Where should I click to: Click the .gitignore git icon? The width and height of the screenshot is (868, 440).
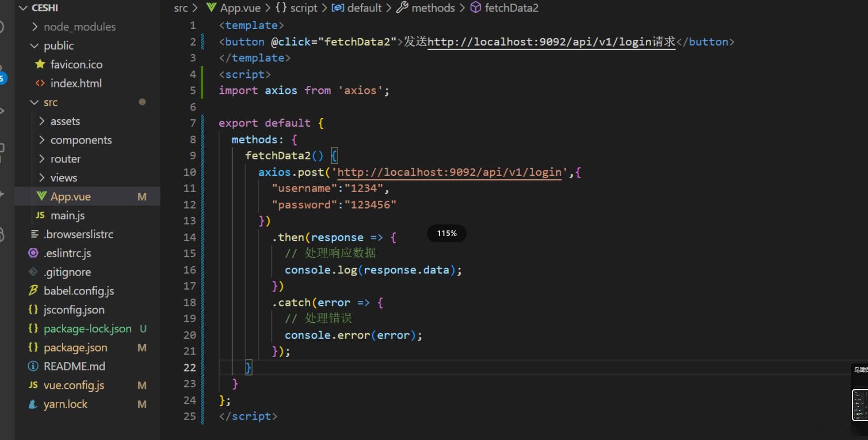(33, 272)
